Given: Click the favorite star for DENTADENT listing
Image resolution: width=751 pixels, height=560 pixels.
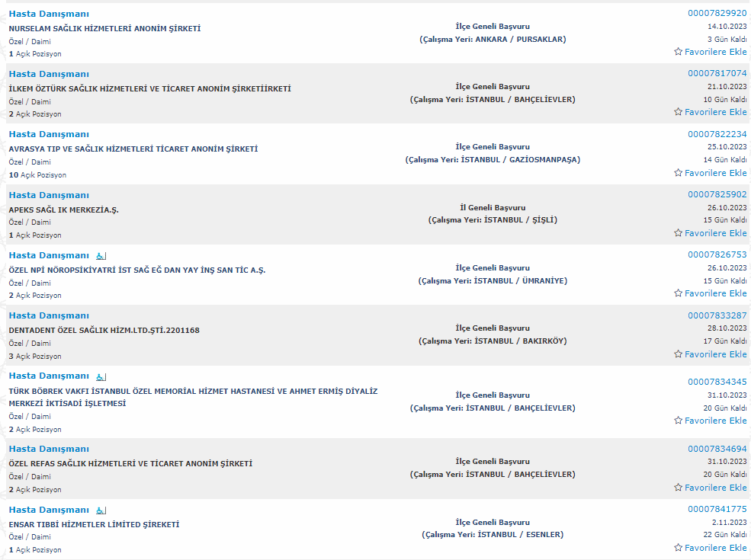Looking at the screenshot, I should 679,354.
